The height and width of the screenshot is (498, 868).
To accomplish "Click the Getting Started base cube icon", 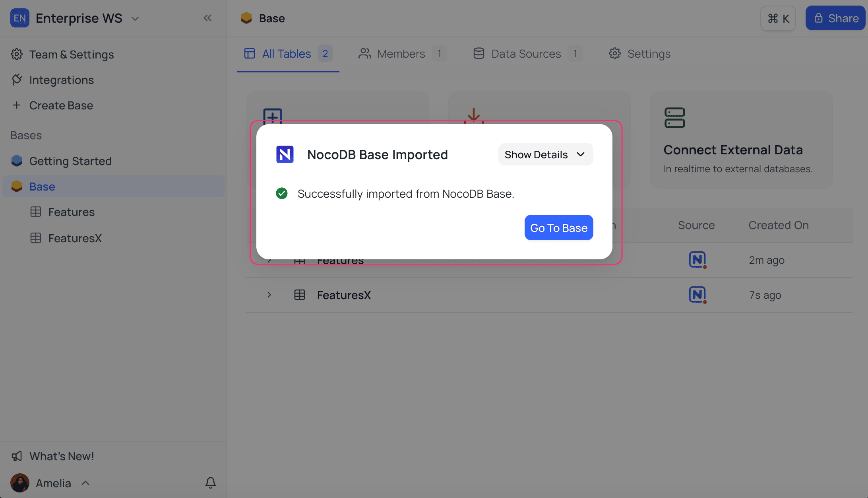I will (x=17, y=161).
